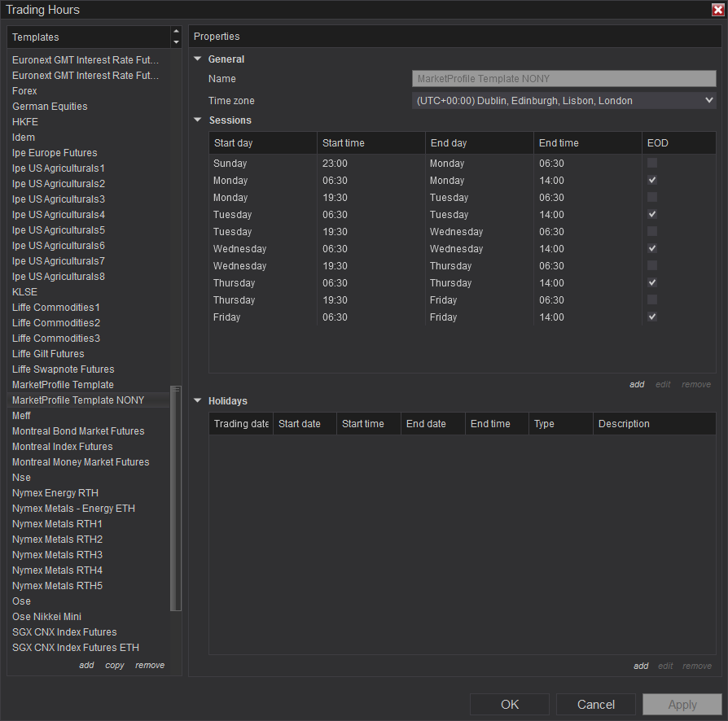Toggle EOD for Thursday 19:30 session
Screen dimensions: 728x721
coord(652,299)
